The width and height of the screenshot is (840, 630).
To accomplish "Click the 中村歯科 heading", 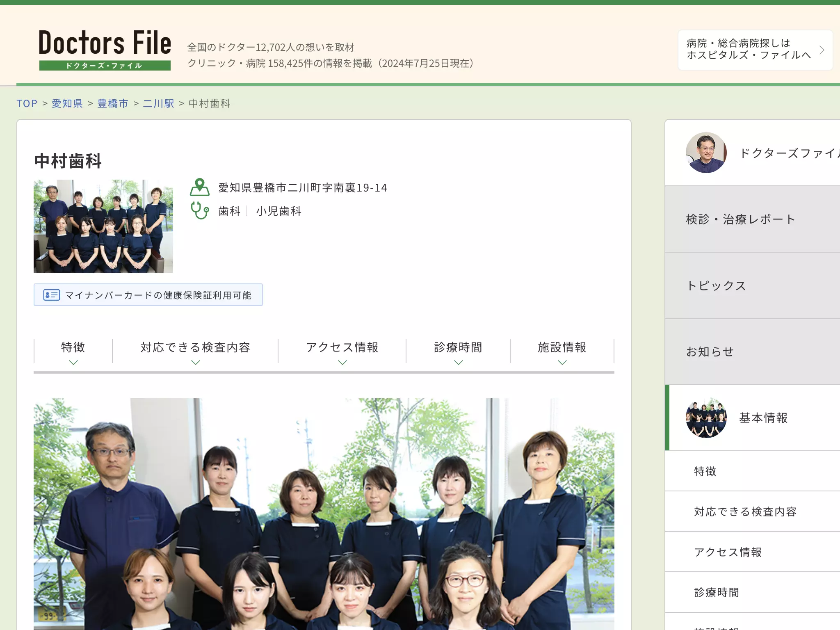I will click(68, 161).
